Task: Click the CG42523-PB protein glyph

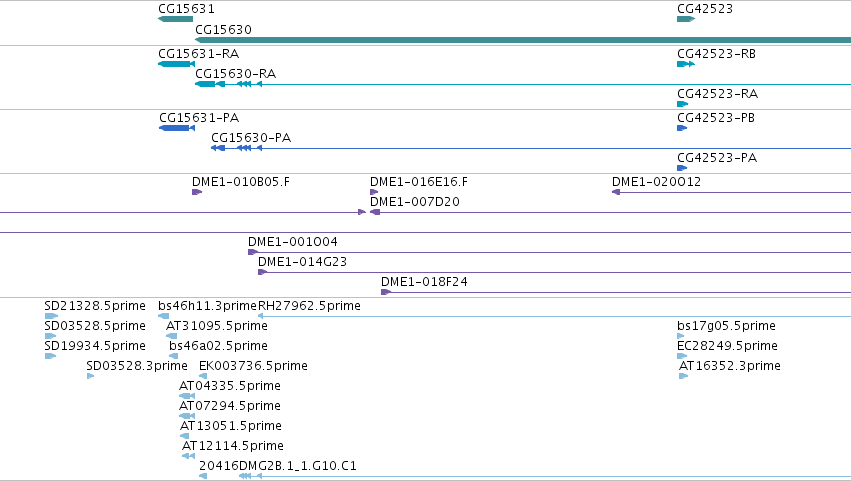Action: [682, 128]
